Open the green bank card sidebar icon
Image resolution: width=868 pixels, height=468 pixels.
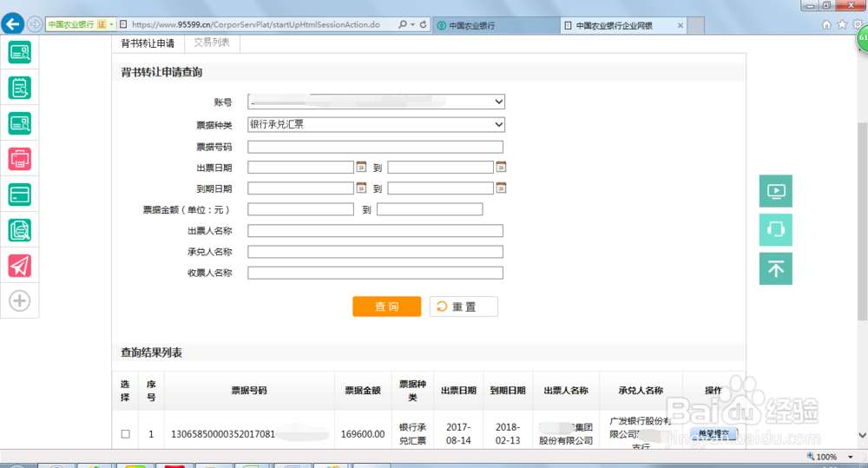coord(20,195)
